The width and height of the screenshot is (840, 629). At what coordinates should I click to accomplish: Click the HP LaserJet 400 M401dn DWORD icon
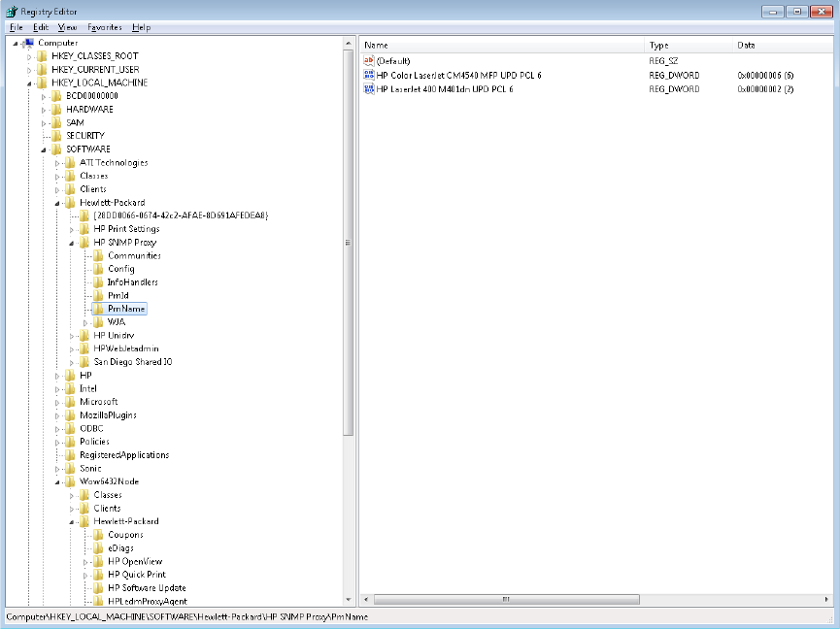click(369, 89)
